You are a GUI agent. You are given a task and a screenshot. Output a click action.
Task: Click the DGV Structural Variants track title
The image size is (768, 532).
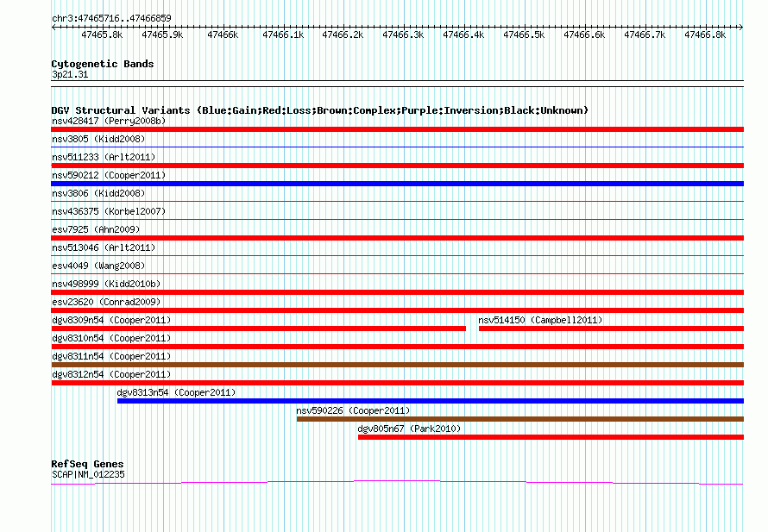[320, 110]
